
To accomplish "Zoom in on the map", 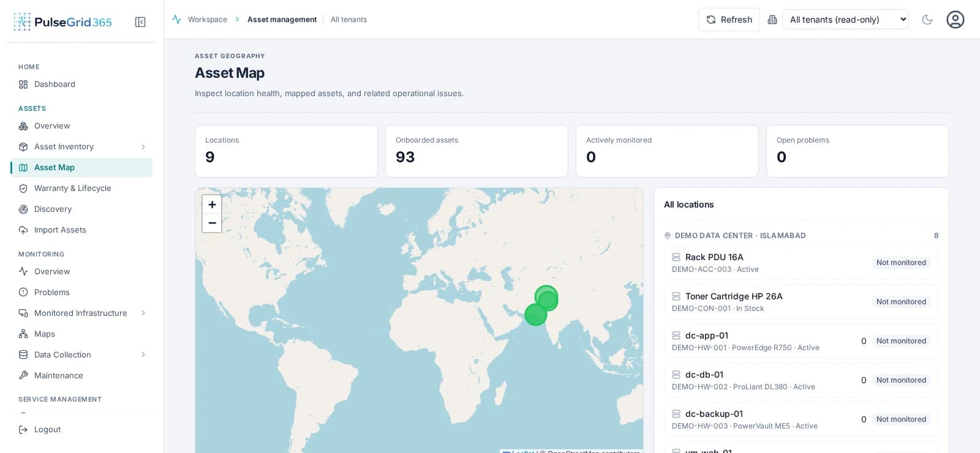I will (x=212, y=204).
